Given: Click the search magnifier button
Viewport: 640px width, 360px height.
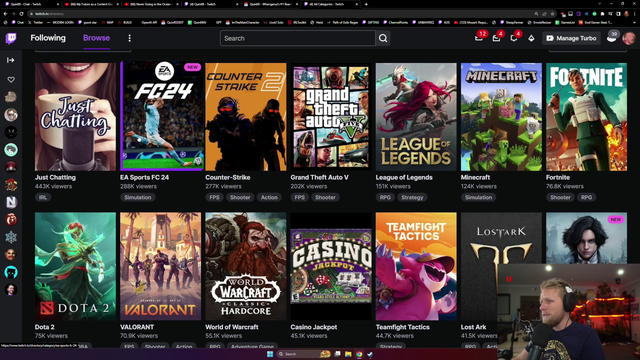Looking at the screenshot, I should (x=383, y=38).
